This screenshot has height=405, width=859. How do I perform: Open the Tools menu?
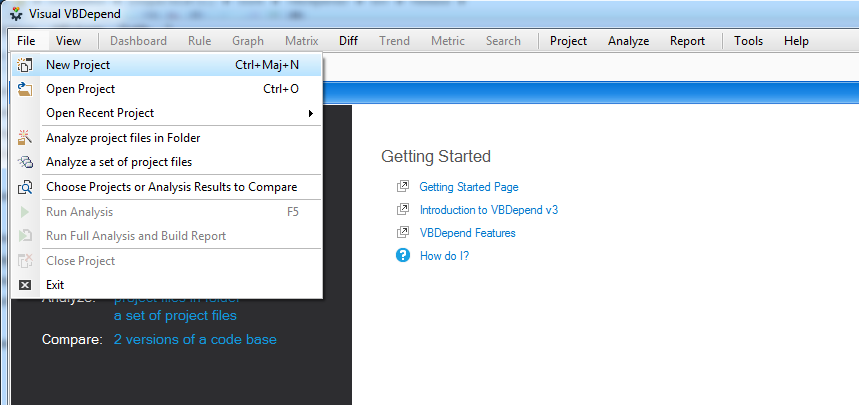[x=748, y=41]
